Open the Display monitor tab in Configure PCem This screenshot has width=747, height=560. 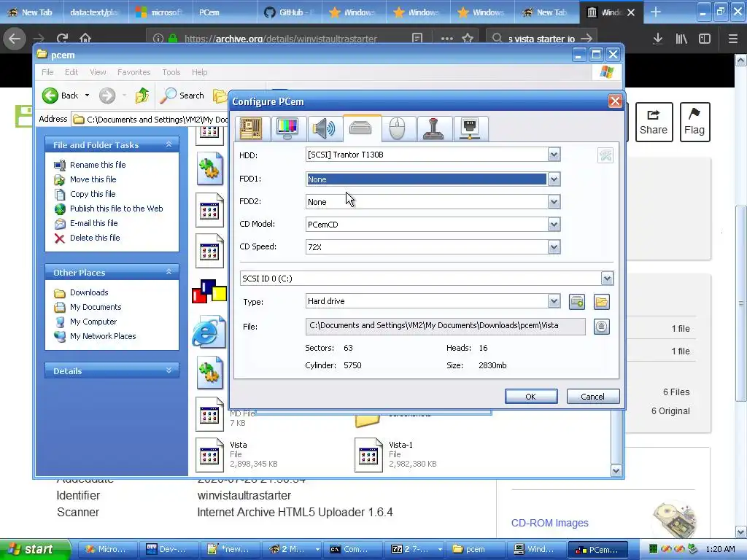click(x=287, y=128)
